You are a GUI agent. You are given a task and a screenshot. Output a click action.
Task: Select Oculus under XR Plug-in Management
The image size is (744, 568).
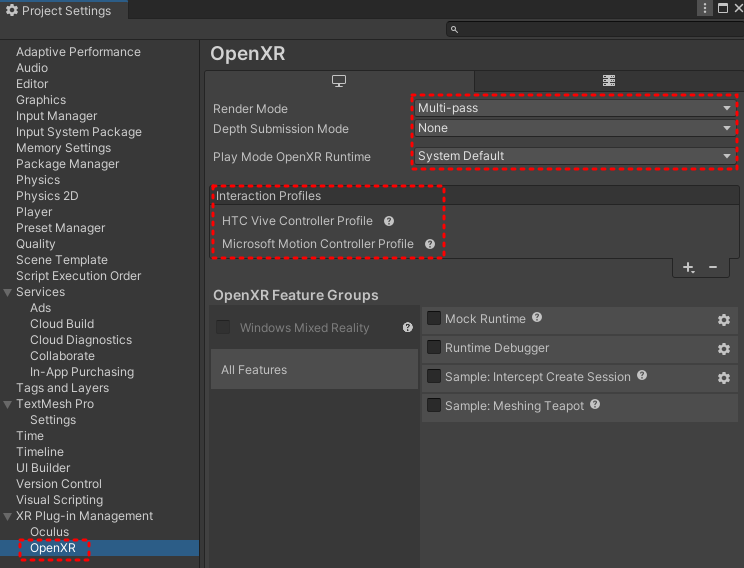click(x=49, y=532)
